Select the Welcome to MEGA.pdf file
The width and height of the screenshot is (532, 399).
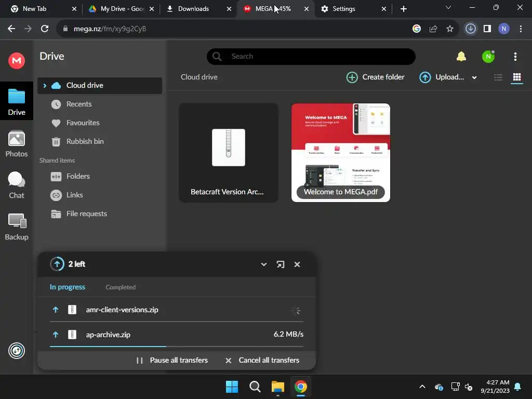coord(341,153)
